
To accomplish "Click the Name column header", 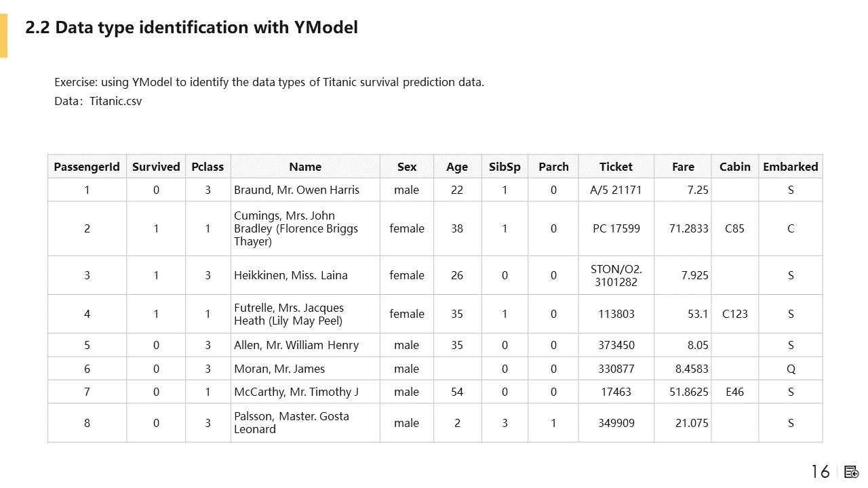I will (305, 167).
